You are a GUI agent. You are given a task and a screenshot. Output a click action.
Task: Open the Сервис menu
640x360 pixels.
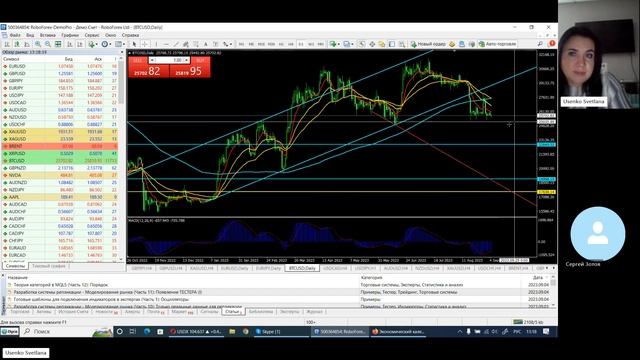coord(92,36)
